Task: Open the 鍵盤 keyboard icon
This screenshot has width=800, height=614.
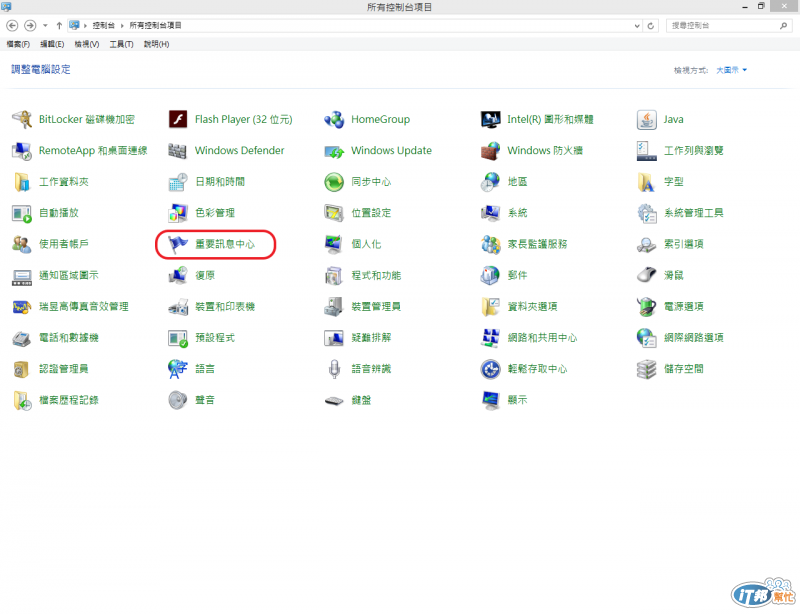Action: 334,400
